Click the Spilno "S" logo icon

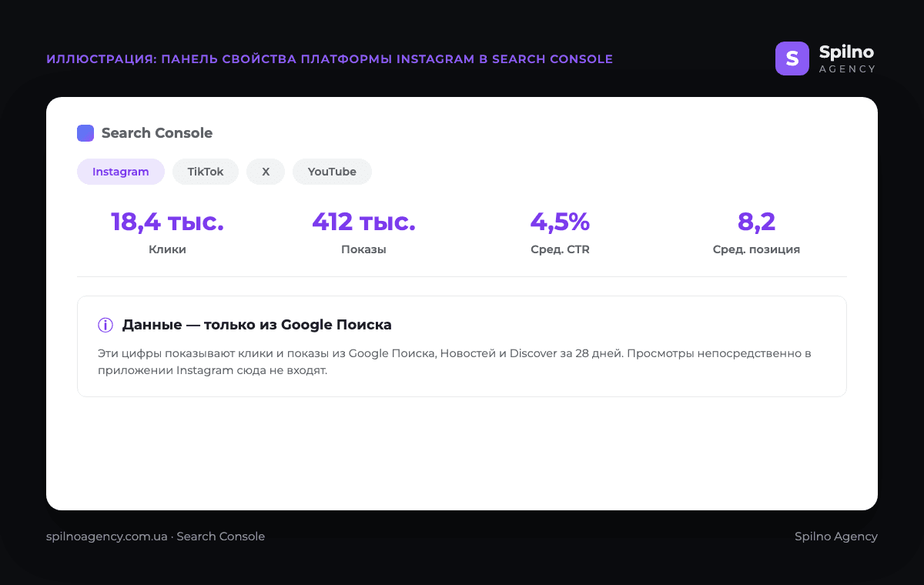pyautogui.click(x=792, y=58)
